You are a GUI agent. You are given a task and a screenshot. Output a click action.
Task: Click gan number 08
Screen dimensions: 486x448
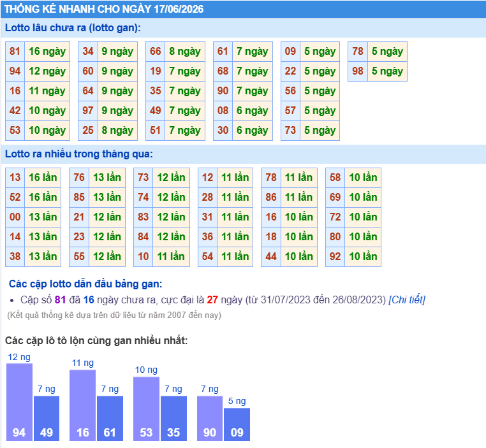223,111
